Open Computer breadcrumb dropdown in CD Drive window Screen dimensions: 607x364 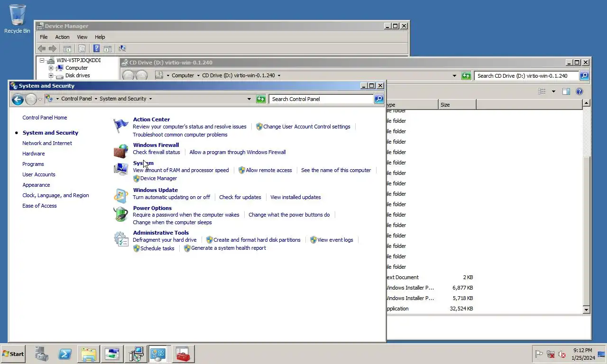click(x=198, y=76)
